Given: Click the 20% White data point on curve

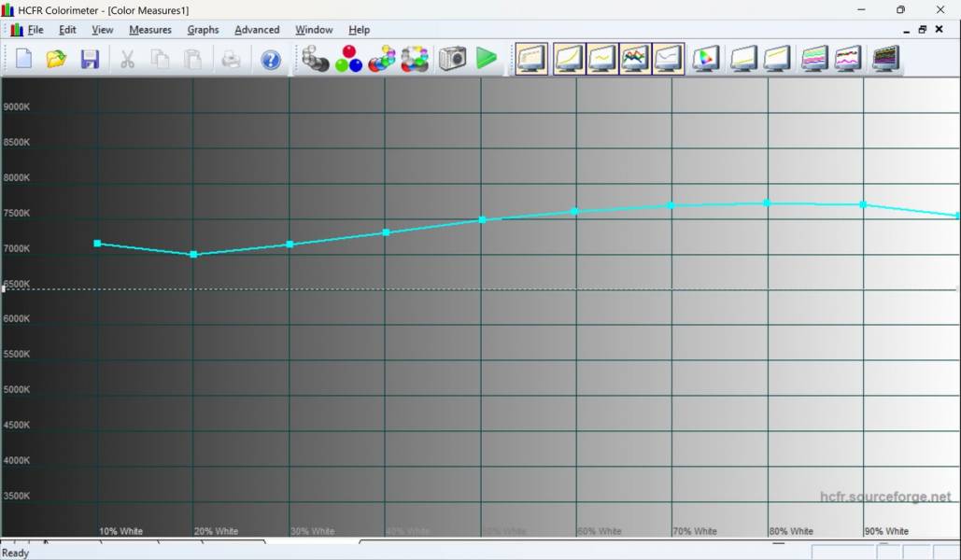Looking at the screenshot, I should (x=193, y=254).
